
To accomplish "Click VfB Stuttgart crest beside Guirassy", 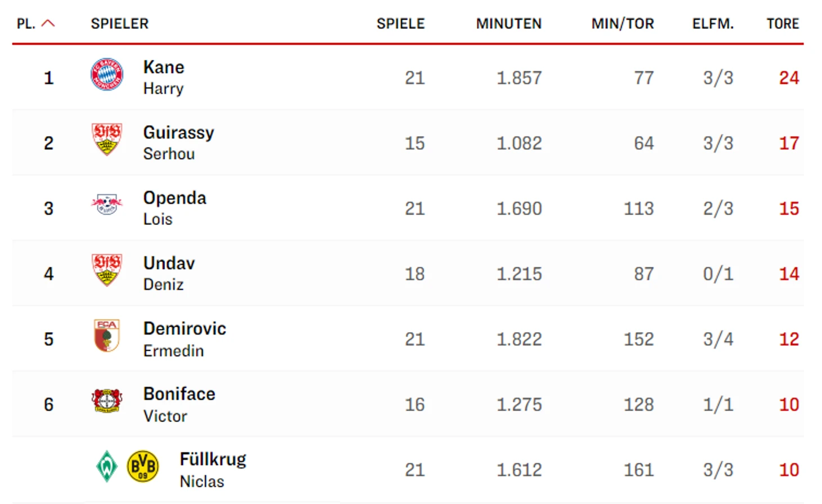I will point(107,139).
